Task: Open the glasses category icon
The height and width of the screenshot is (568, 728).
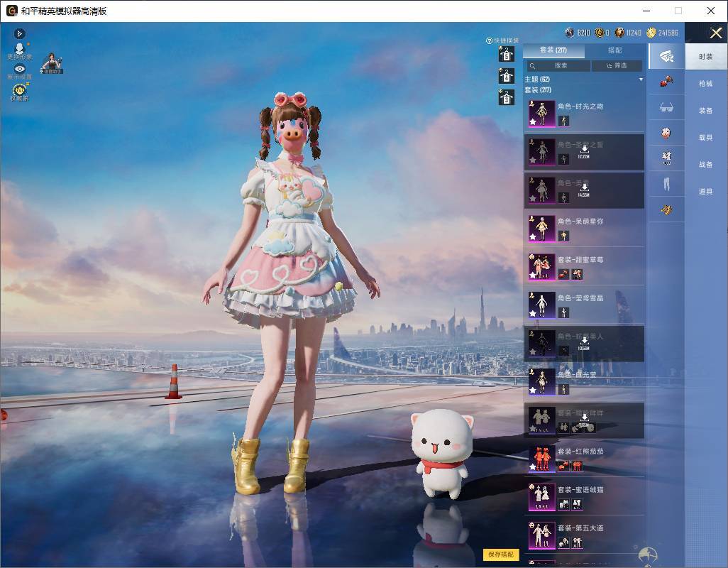Action: click(667, 107)
